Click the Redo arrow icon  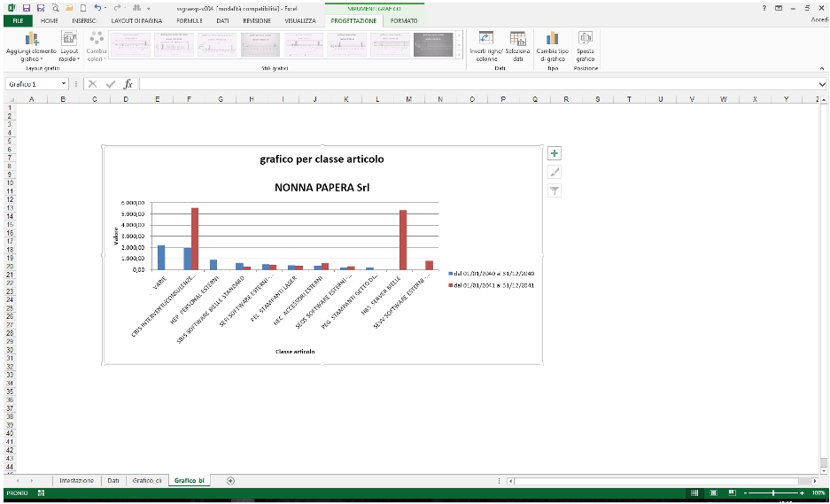(x=118, y=9)
